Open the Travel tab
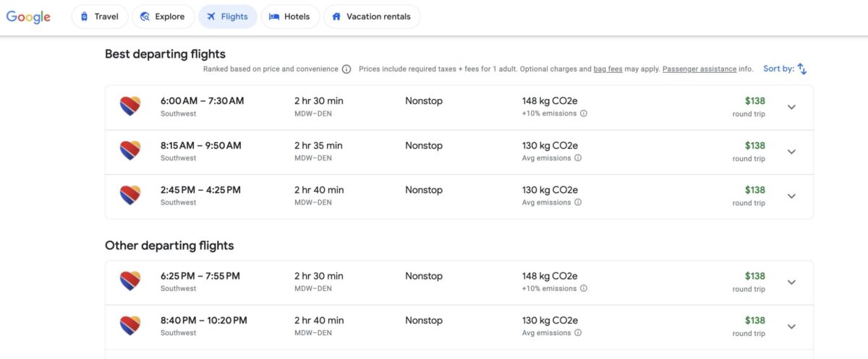Screen dimensions: 868x359 pos(100,17)
